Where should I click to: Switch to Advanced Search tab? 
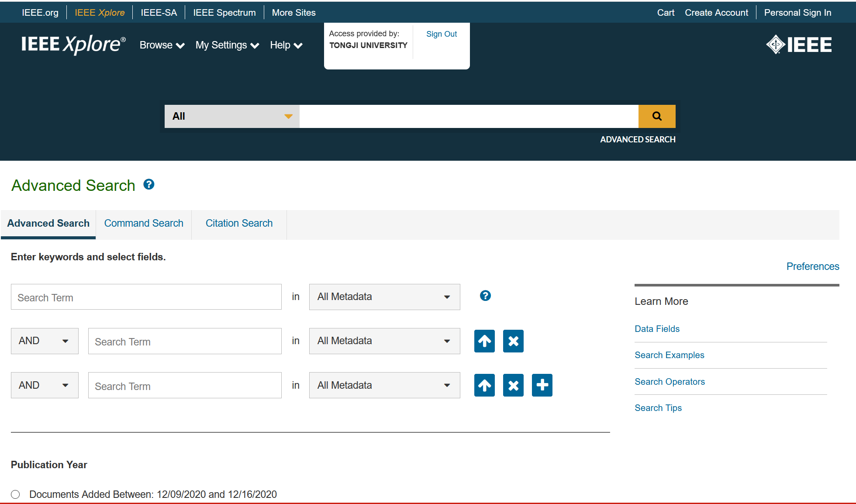point(48,224)
